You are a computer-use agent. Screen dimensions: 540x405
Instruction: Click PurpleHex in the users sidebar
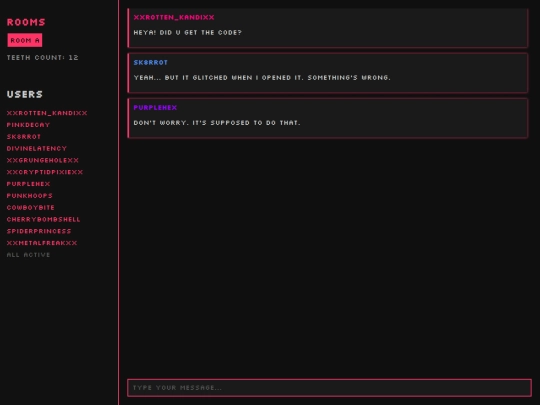pyautogui.click(x=28, y=184)
